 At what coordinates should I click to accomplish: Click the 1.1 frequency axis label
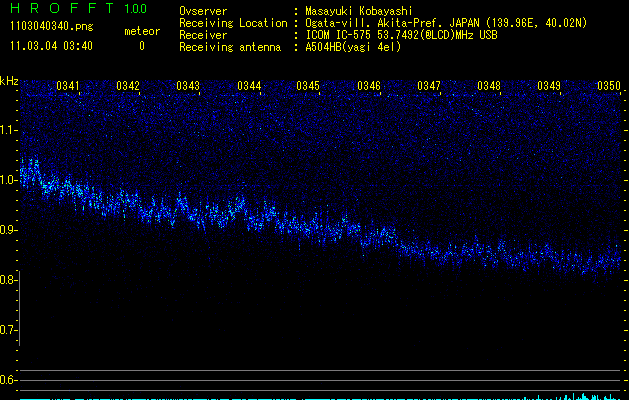9,130
